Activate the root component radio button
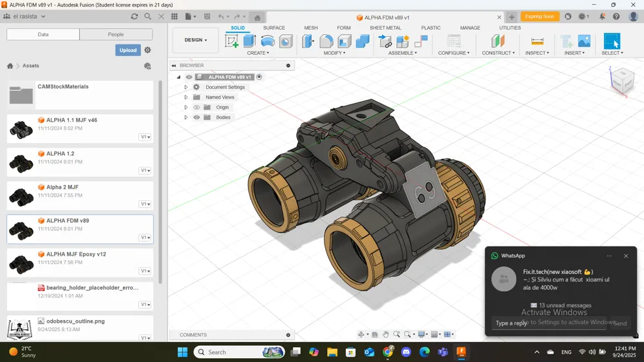 point(259,77)
